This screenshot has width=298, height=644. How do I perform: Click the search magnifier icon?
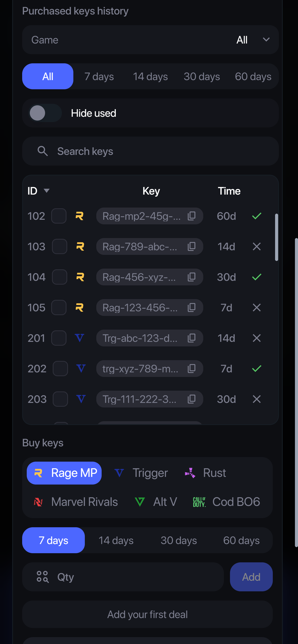coord(43,151)
